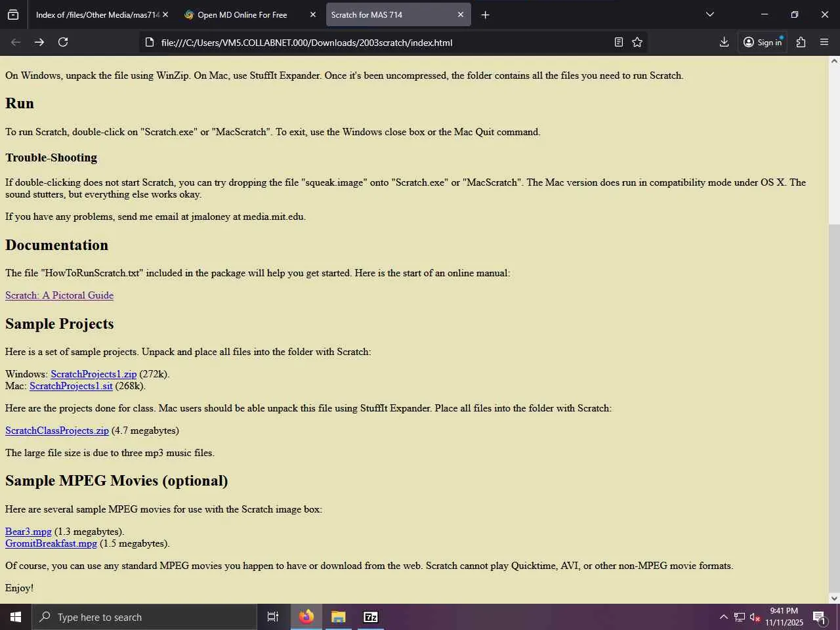Screen dimensions: 840x630
Task: Open File Explorer from the taskbar
Action: 339,617
